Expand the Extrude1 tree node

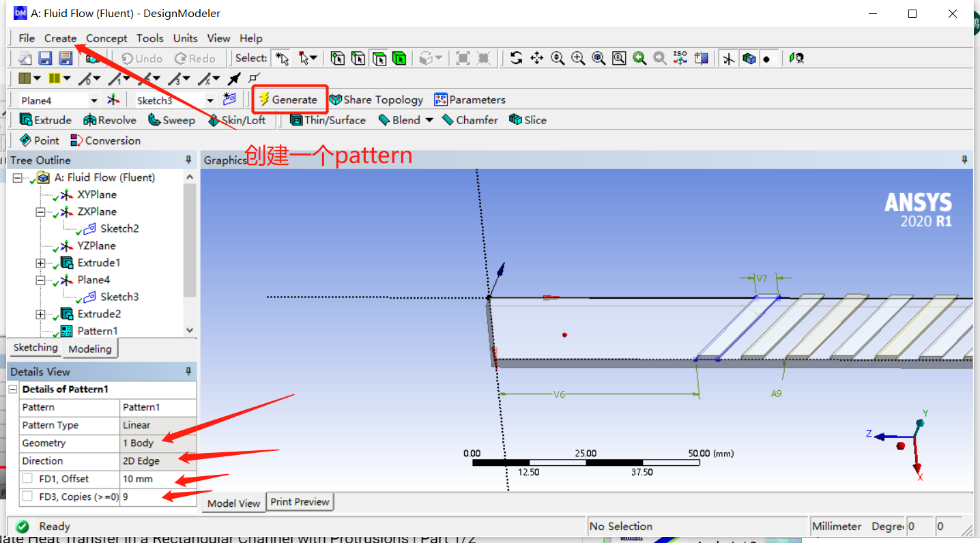coord(40,263)
